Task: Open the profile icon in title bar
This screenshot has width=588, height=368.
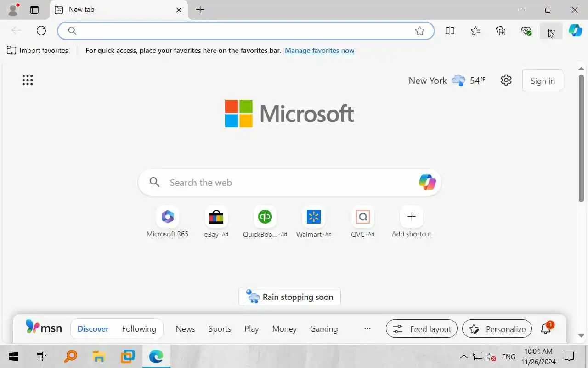Action: point(14,10)
